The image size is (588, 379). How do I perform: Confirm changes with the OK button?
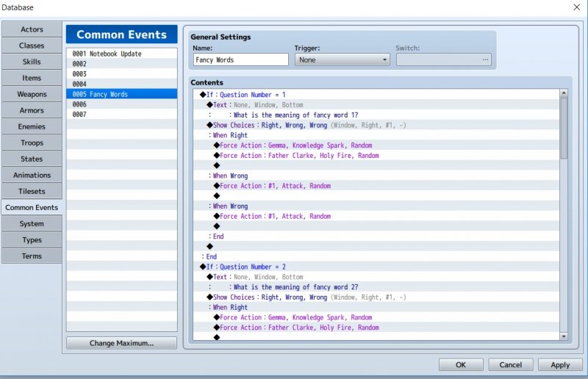[461, 365]
